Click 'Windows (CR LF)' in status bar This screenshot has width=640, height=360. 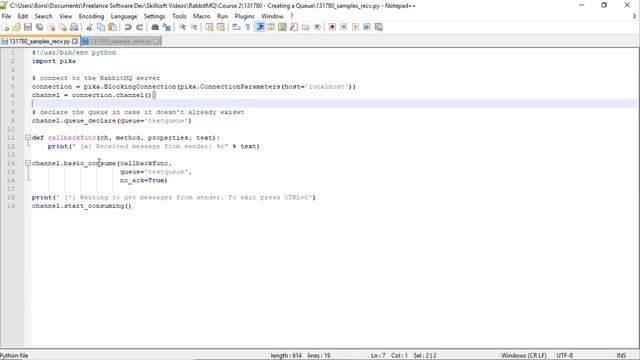pos(524,356)
